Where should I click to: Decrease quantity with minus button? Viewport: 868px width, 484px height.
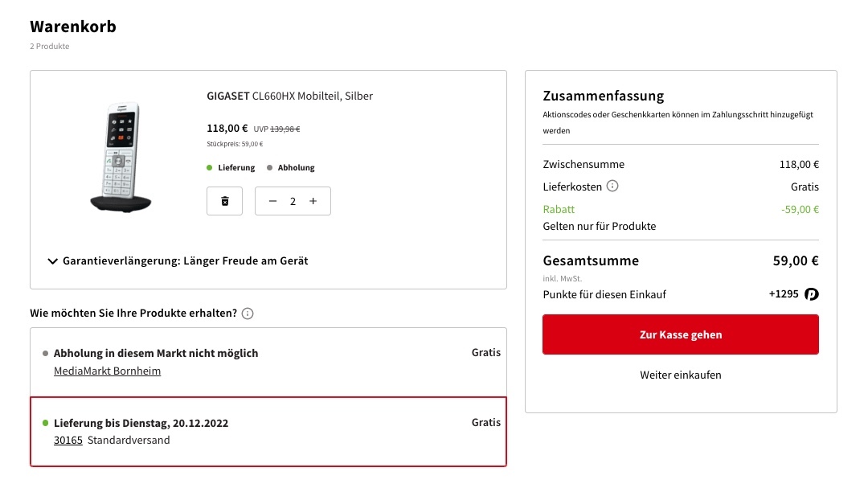pos(272,201)
